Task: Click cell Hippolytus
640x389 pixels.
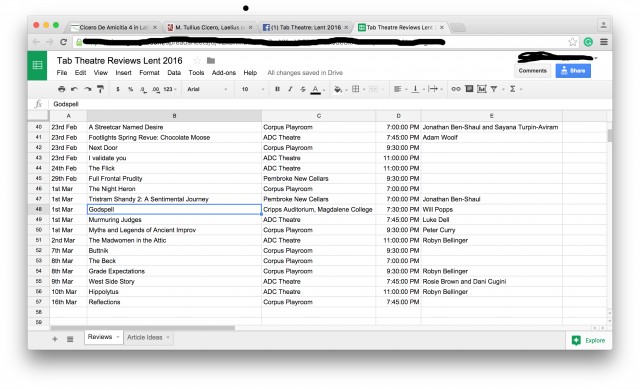Action: pyautogui.click(x=174, y=292)
